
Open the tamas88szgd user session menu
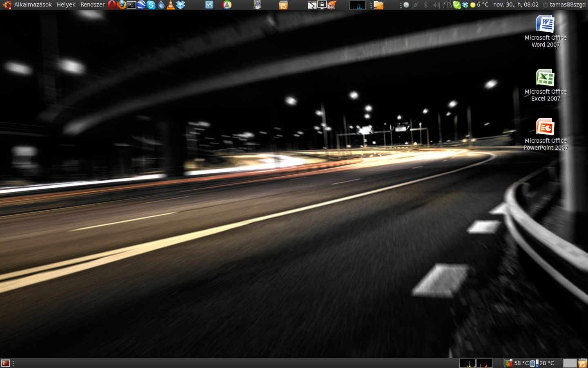click(x=564, y=4)
